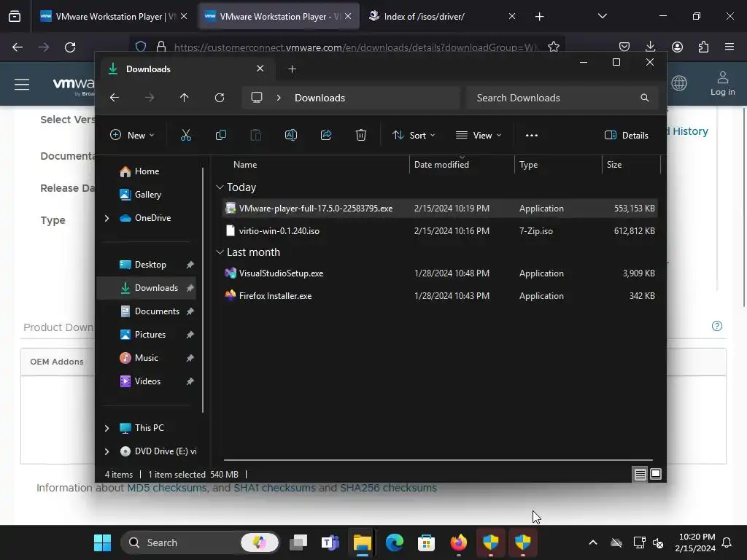
Task: Click the Firefox URL address bar
Action: [x=347, y=47]
